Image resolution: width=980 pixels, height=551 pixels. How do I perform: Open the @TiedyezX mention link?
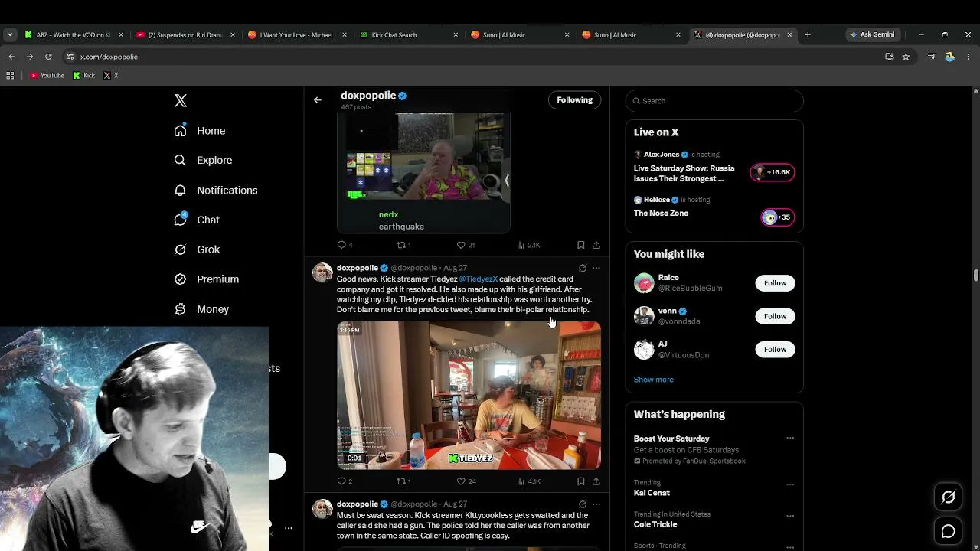coord(479,279)
